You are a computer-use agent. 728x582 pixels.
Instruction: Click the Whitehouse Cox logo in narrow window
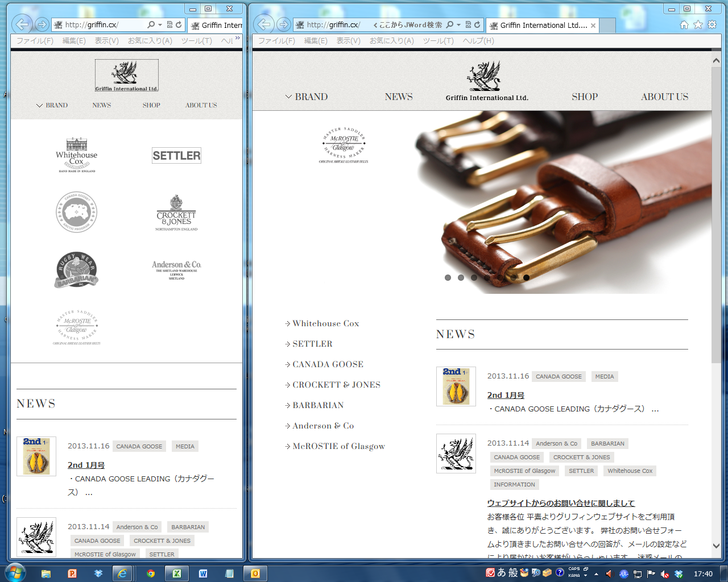pos(77,155)
